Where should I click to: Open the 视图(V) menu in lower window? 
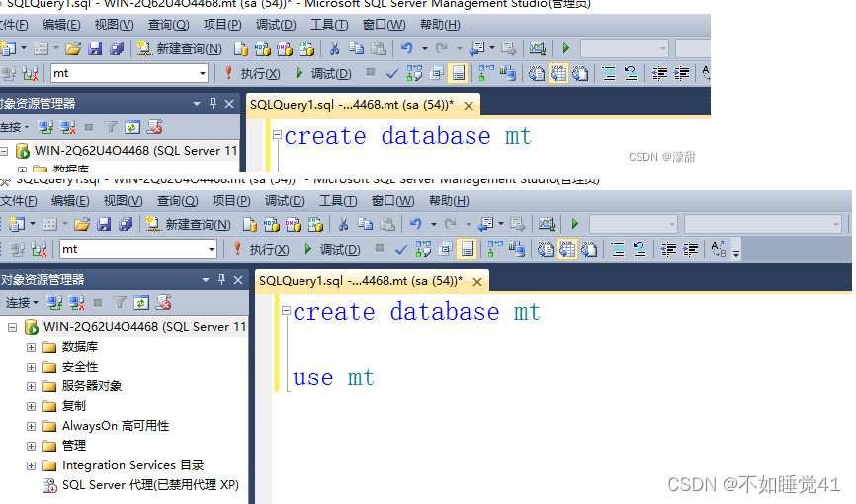pyautogui.click(x=123, y=201)
